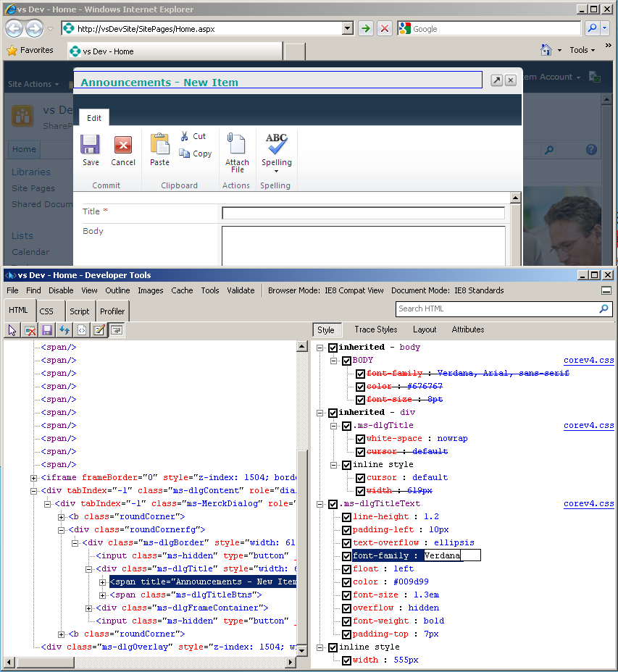Click the Favorites star icon
This screenshot has width=618, height=672.
tap(12, 51)
